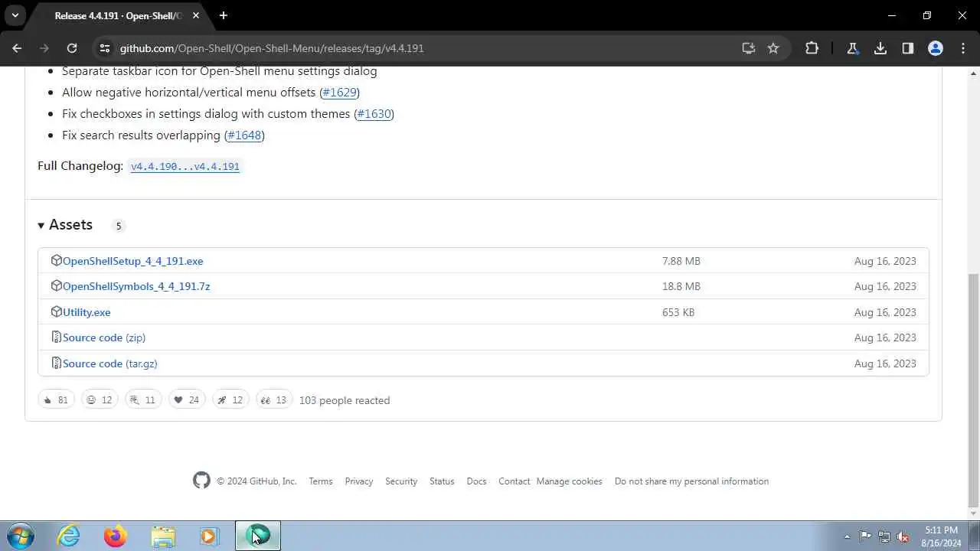This screenshot has width=980, height=551.
Task: Open the Status footer link
Action: 442,481
